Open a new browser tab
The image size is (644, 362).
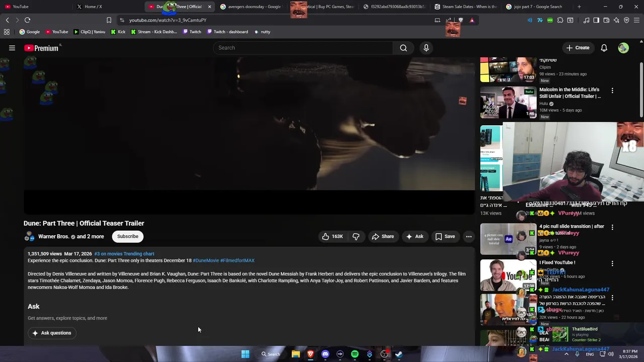coord(579,7)
